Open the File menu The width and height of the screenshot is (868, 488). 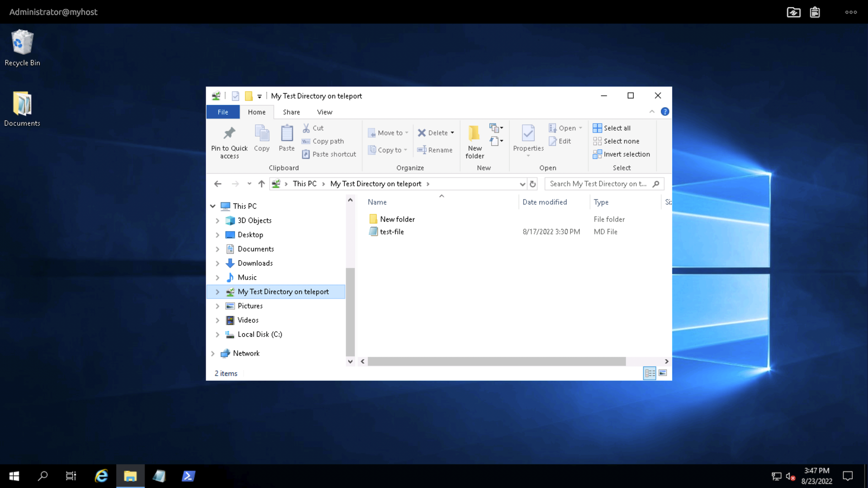[x=223, y=112]
